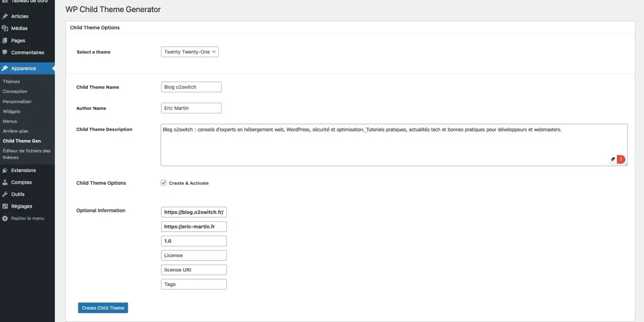Click the Comptes user icon
Screen dimensions: 644x322
tap(5, 182)
